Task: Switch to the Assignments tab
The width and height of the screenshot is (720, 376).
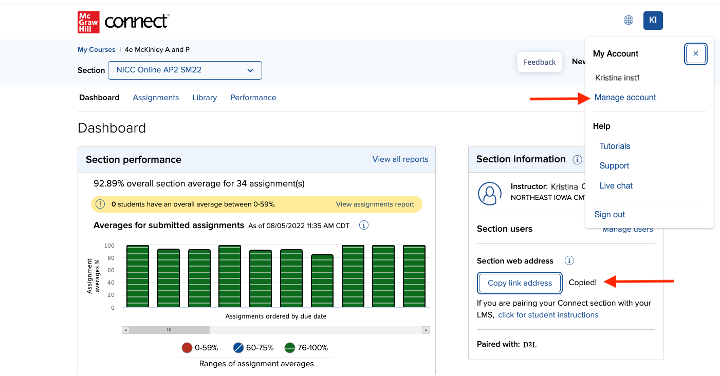Action: tap(156, 97)
